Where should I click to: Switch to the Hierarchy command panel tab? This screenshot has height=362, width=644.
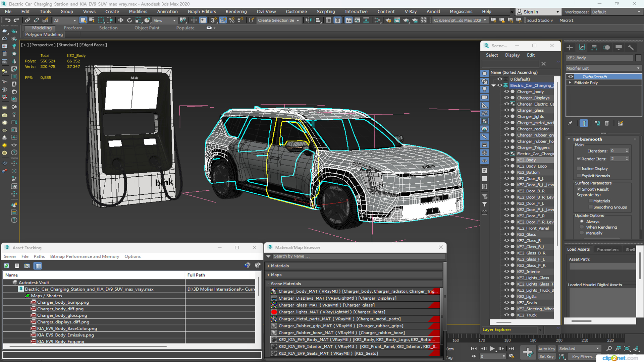pyautogui.click(x=594, y=48)
